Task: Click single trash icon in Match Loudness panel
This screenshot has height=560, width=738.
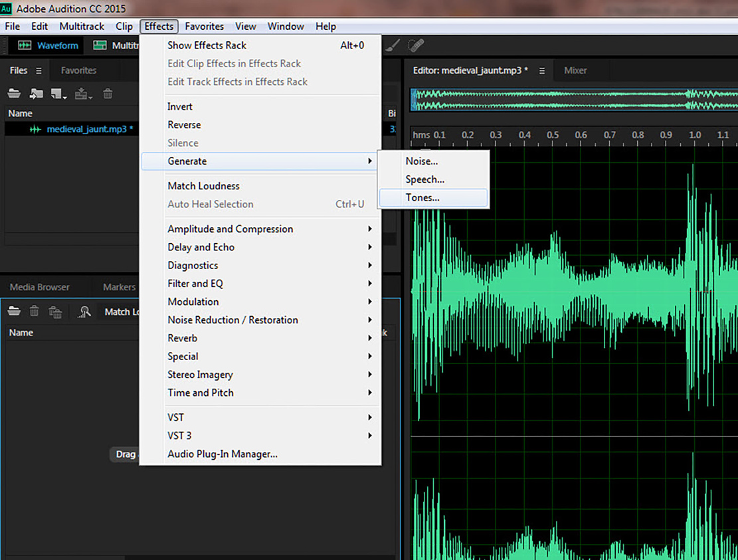Action: point(34,311)
